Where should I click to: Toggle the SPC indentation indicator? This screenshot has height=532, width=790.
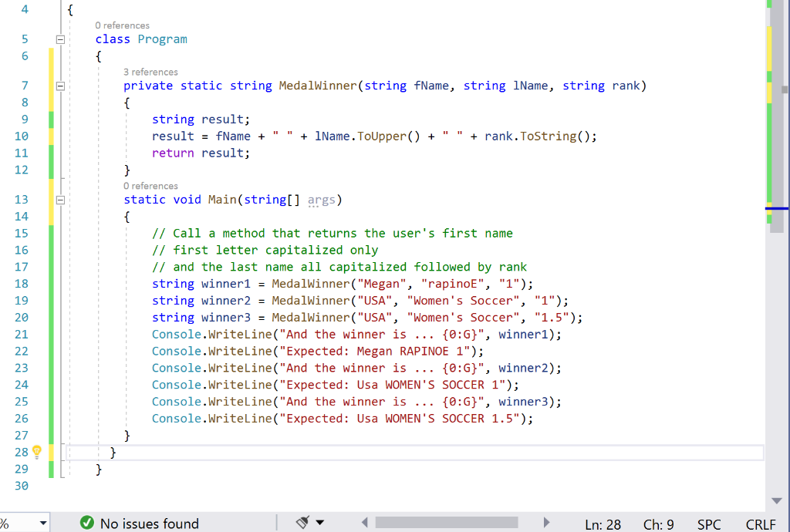tap(708, 524)
